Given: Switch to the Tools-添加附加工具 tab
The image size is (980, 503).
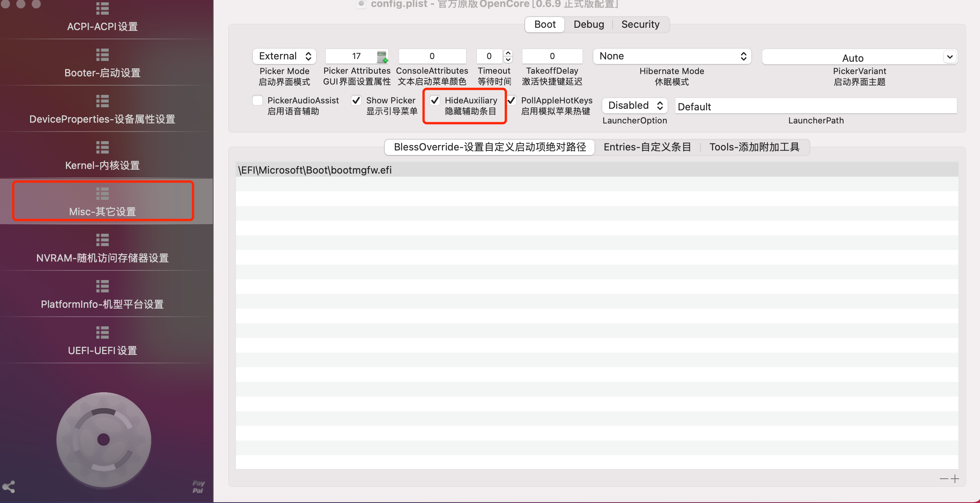Looking at the screenshot, I should pyautogui.click(x=754, y=147).
